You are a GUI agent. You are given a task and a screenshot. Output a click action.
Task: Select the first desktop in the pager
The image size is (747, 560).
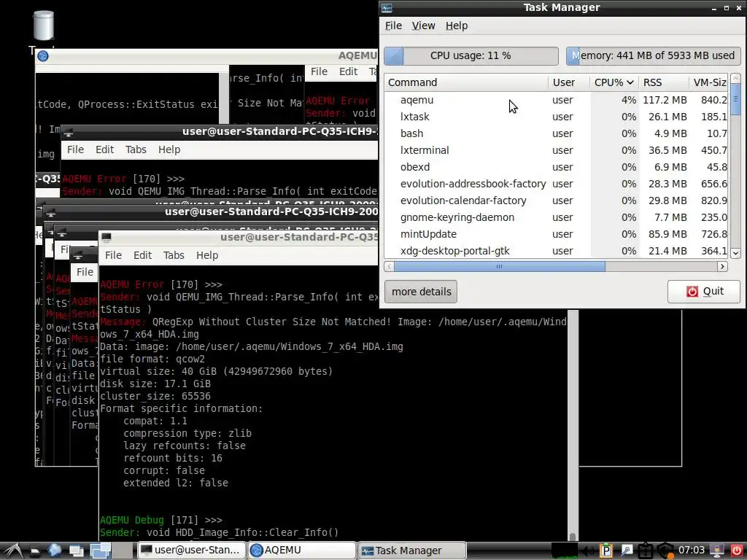100,551
